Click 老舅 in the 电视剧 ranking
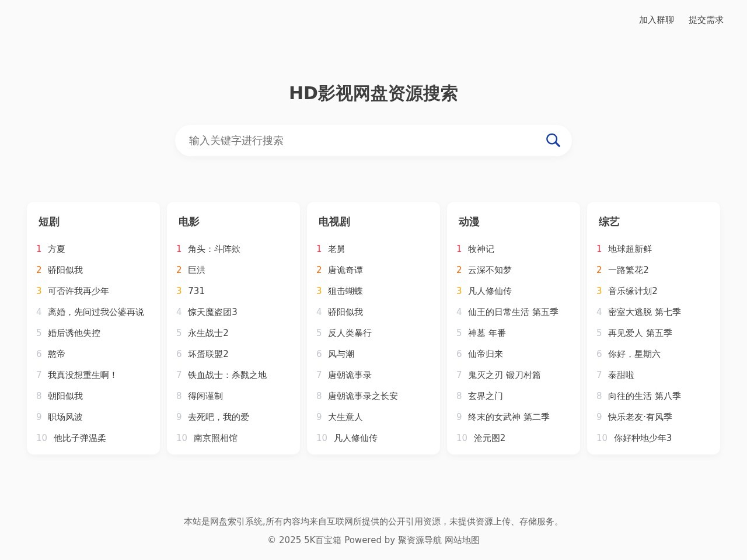 [337, 249]
